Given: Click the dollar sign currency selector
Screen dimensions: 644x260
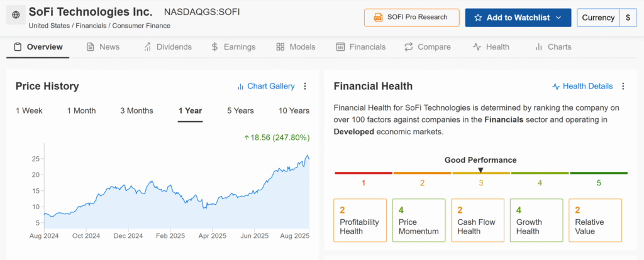Looking at the screenshot, I should 628,18.
